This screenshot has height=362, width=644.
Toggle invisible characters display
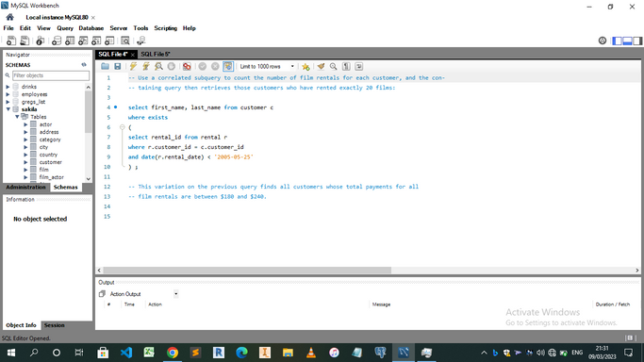pos(346,67)
